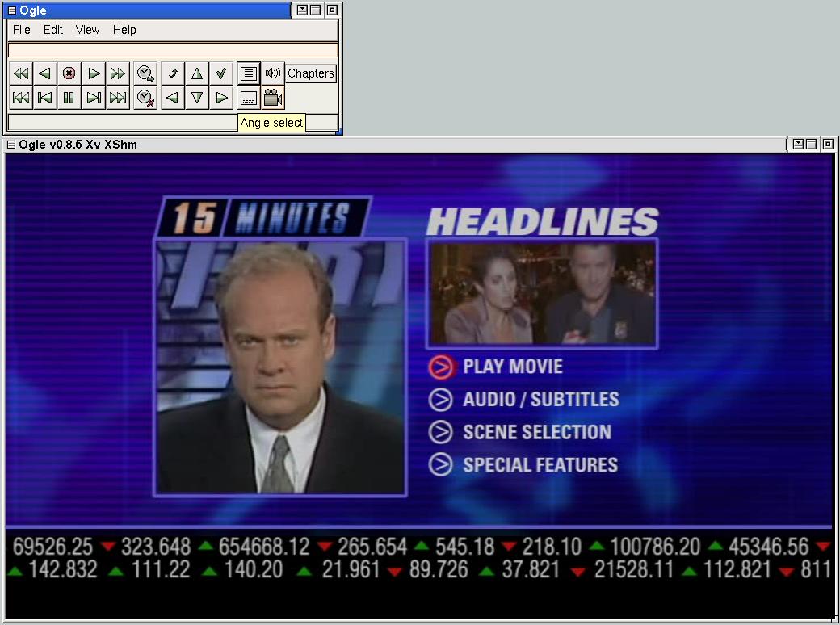
Task: Activate the selected menu item with the checkmark
Action: (221, 73)
